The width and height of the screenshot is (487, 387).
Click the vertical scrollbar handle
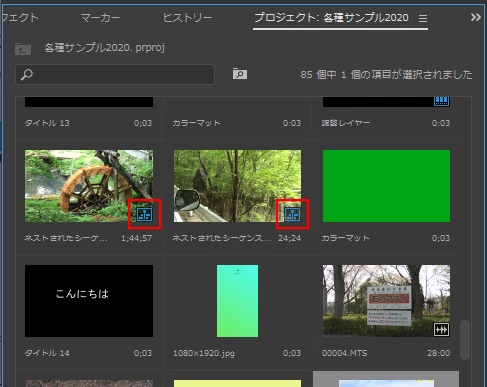(465, 340)
